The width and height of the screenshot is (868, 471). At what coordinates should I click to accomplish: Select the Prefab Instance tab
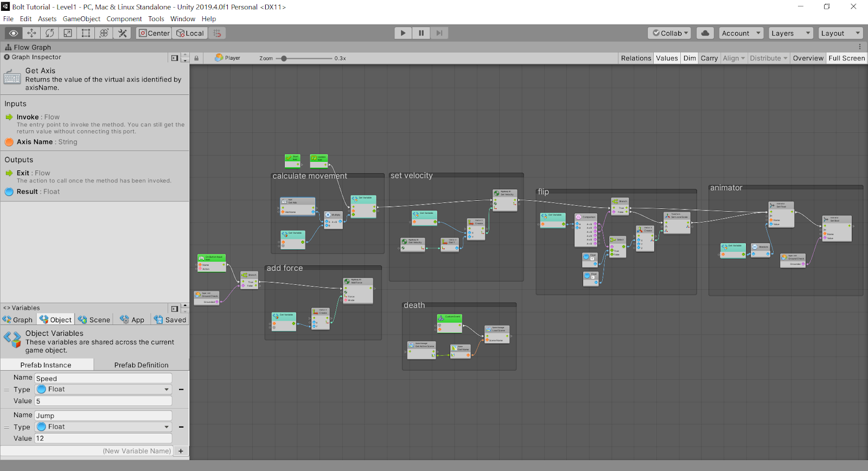click(x=46, y=365)
